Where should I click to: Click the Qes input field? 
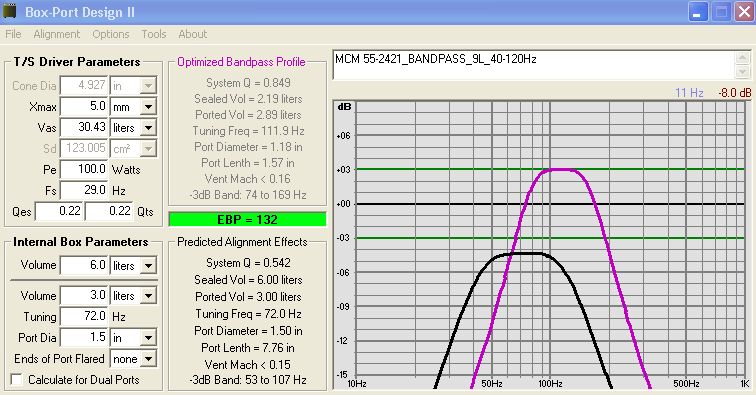[x=59, y=211]
